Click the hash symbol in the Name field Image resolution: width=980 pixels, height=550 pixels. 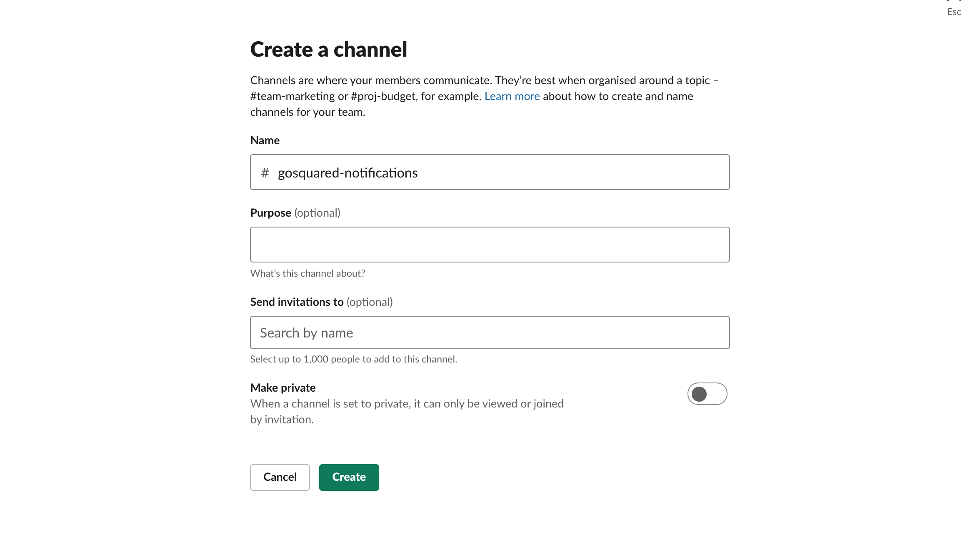coord(265,172)
